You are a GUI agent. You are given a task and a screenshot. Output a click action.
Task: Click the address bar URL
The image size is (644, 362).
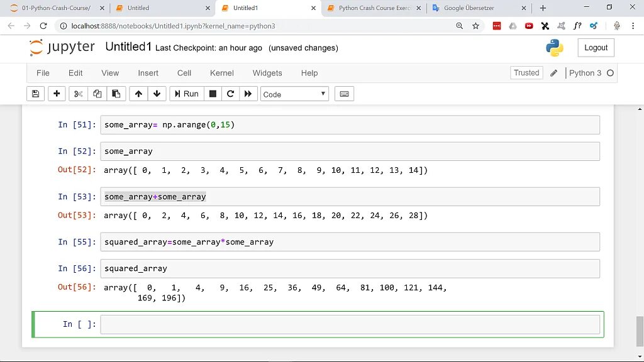click(x=173, y=26)
